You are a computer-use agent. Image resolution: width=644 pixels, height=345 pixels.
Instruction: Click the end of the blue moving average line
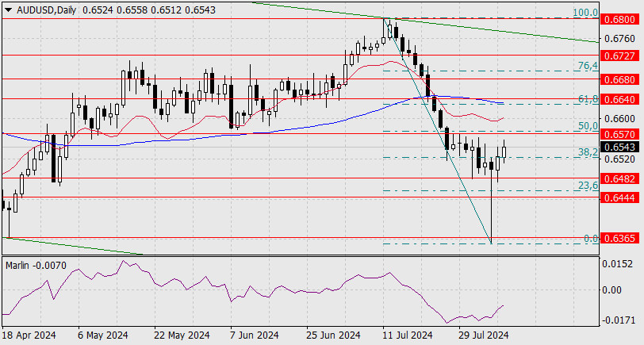pos(504,102)
